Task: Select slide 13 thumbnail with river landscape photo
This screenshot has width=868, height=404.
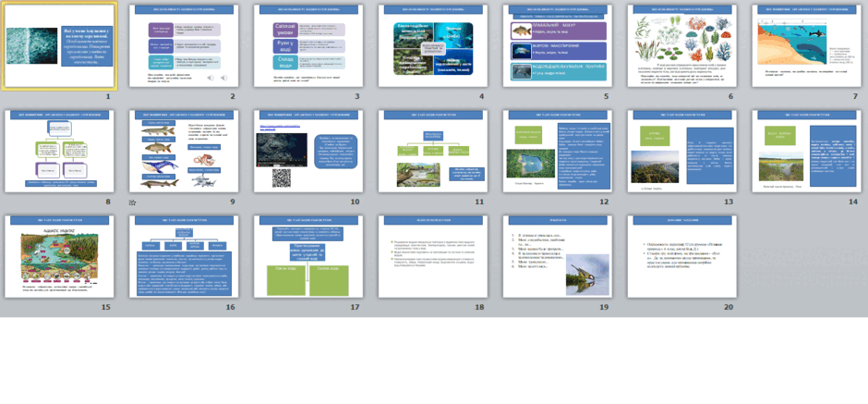Action: tap(682, 152)
